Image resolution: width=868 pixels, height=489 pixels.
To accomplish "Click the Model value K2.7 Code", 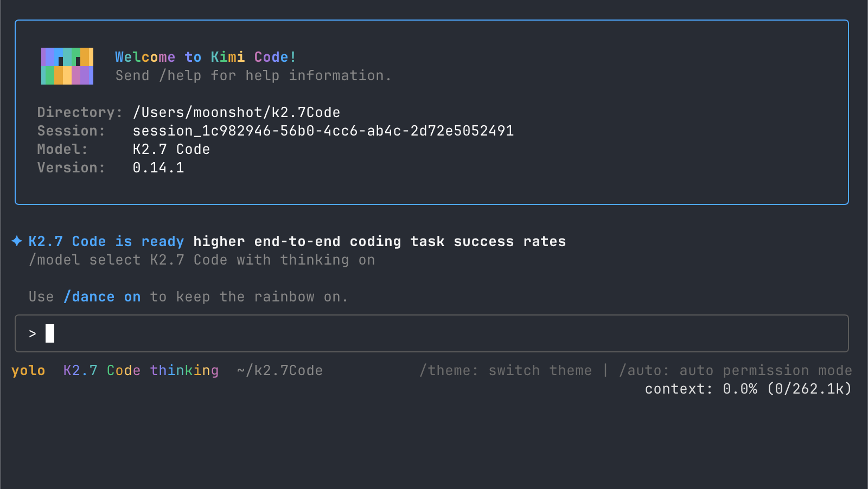I will [171, 149].
